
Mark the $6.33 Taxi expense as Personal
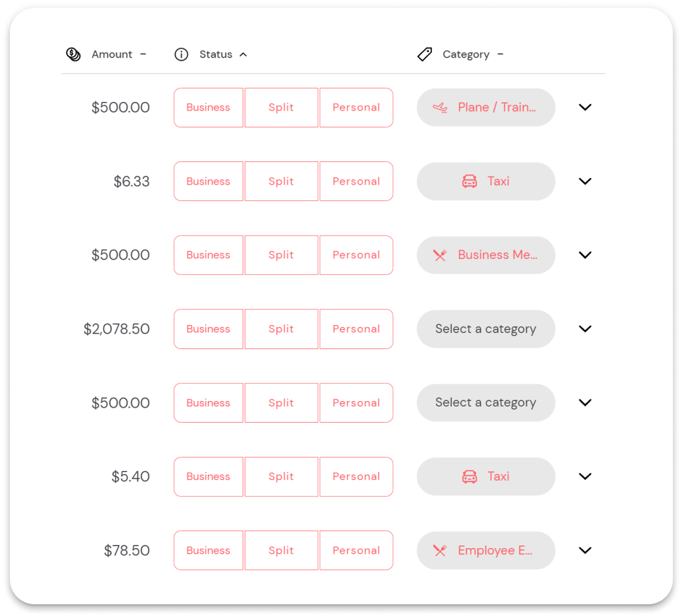point(356,181)
